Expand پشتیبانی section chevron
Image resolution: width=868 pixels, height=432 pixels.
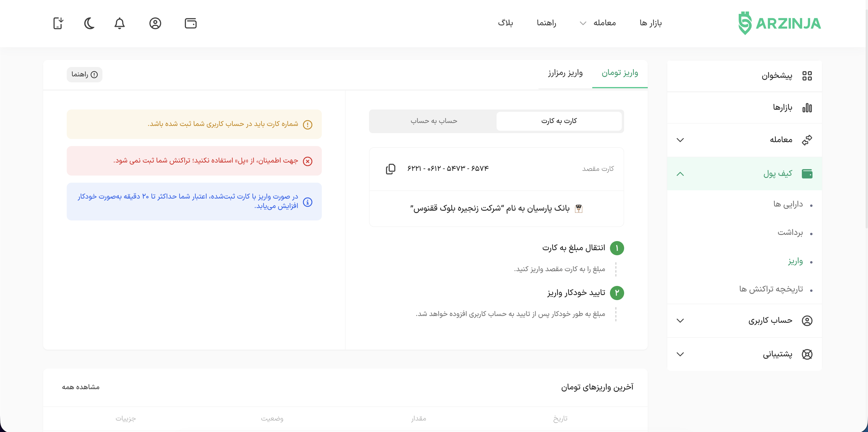click(680, 354)
